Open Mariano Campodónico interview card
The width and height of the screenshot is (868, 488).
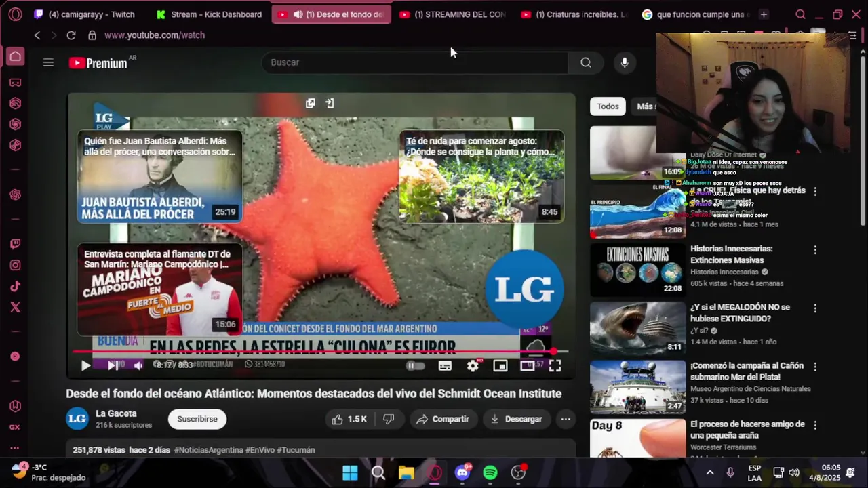[x=159, y=289]
